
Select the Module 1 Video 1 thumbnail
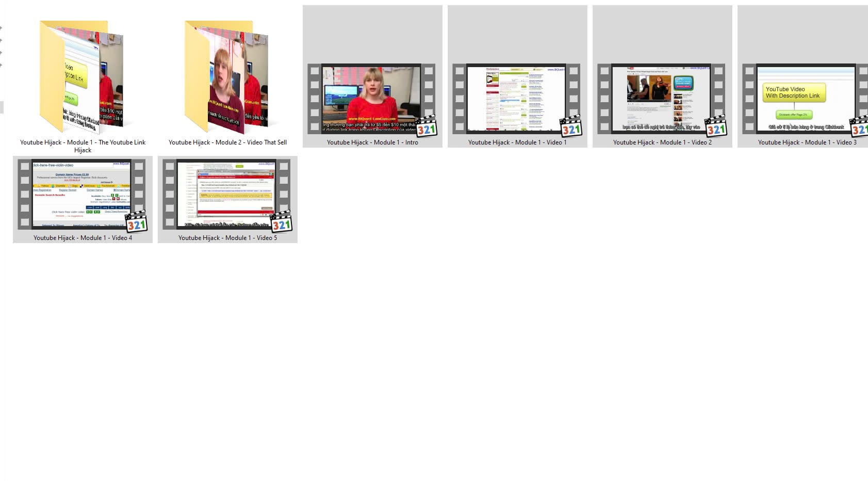pos(517,99)
